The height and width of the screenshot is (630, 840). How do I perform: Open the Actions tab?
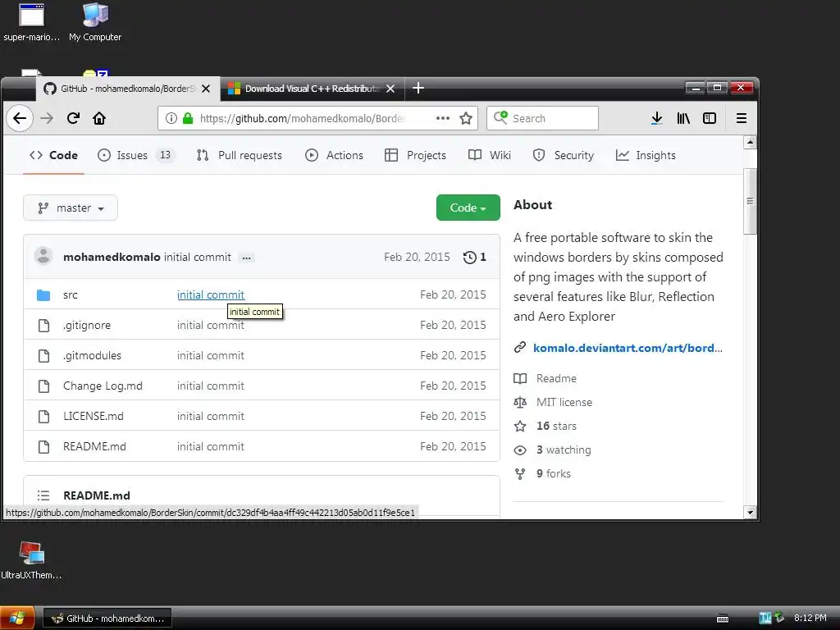pyautogui.click(x=334, y=155)
